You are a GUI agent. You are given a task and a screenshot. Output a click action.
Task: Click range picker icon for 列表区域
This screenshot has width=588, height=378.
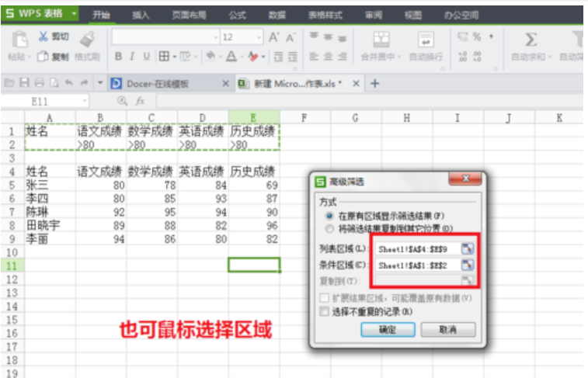[x=467, y=248]
